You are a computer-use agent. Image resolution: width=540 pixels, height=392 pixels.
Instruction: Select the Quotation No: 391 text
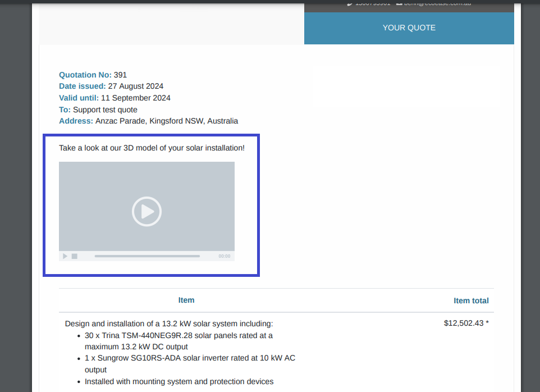pyautogui.click(x=93, y=75)
